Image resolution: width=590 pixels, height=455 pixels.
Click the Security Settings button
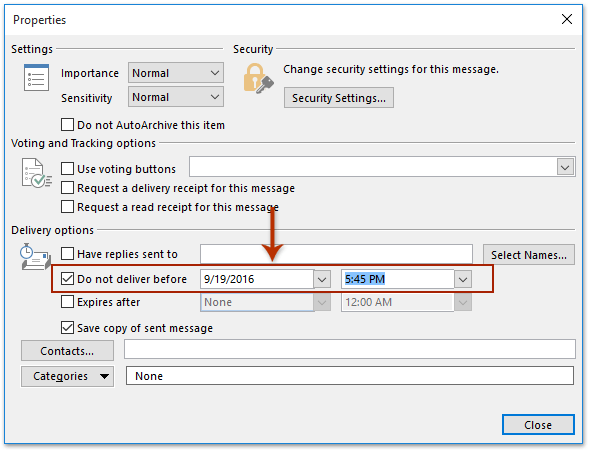[x=339, y=98]
